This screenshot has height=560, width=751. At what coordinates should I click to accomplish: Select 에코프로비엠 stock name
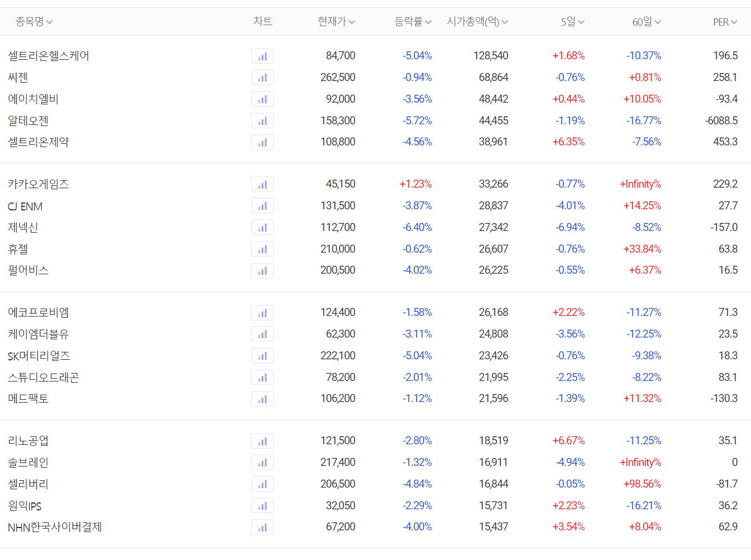coord(38,313)
